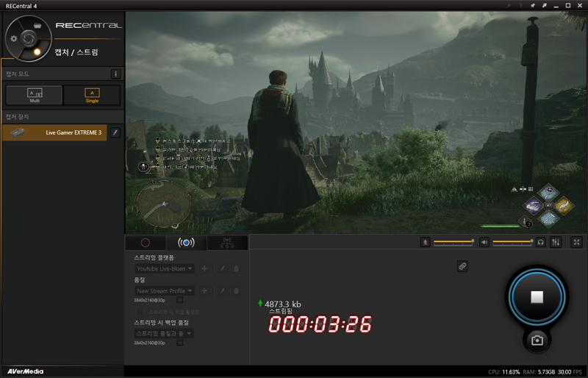The height and width of the screenshot is (378, 588).
Task: Click the RAM usage 5.73GB
Action: point(539,372)
